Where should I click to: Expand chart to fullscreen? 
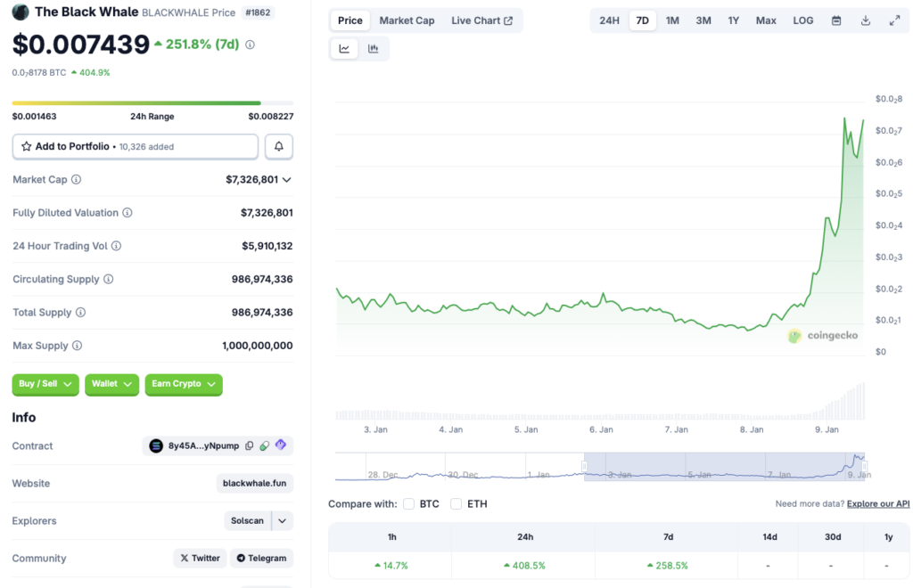point(894,20)
